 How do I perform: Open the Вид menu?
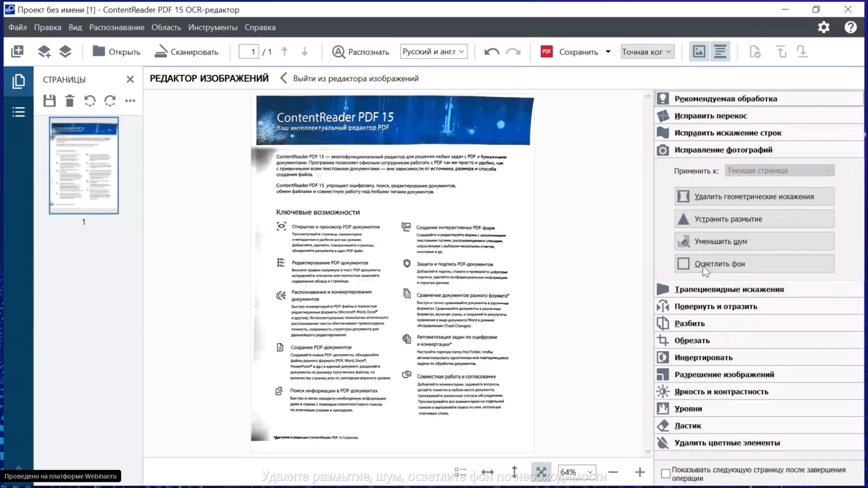(x=75, y=27)
